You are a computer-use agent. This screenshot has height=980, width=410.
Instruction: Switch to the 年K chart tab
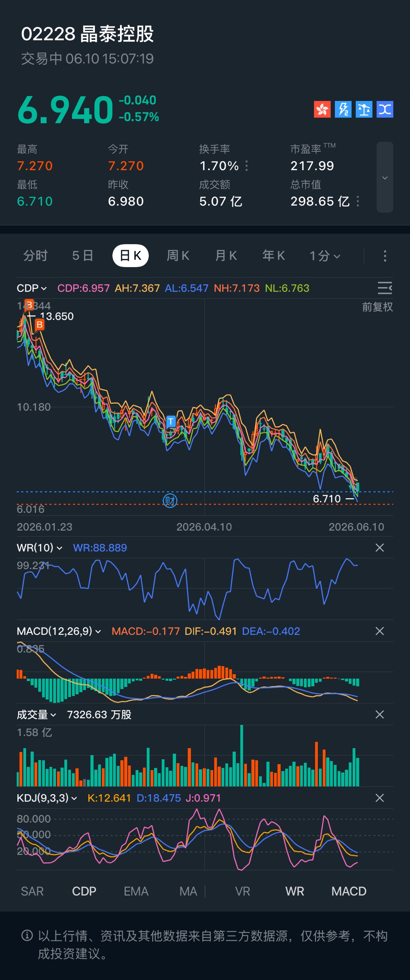click(x=274, y=256)
